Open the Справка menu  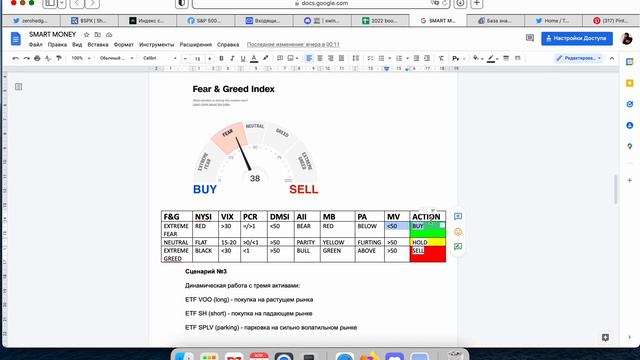pyautogui.click(x=228, y=44)
